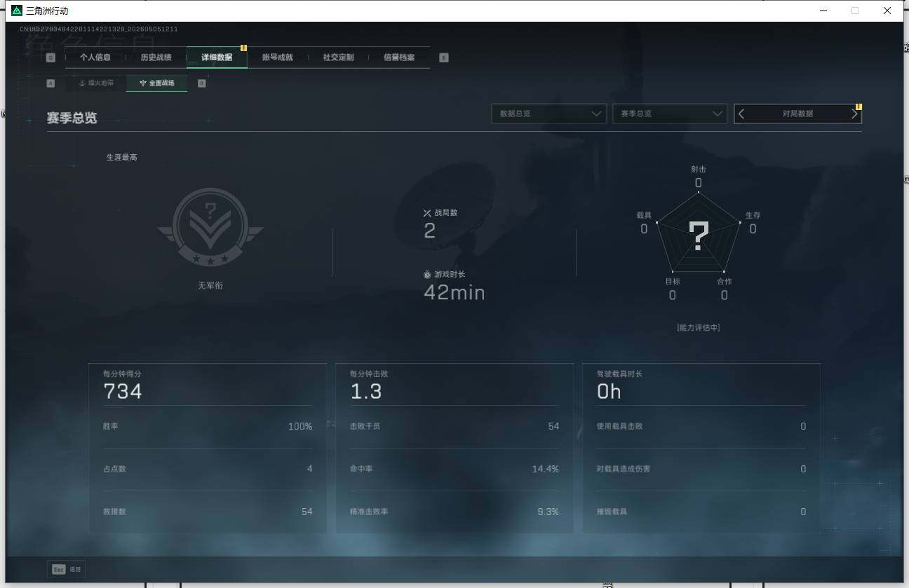Click the unranked chevron rank badge
The height and width of the screenshot is (588, 909).
pyautogui.click(x=210, y=227)
